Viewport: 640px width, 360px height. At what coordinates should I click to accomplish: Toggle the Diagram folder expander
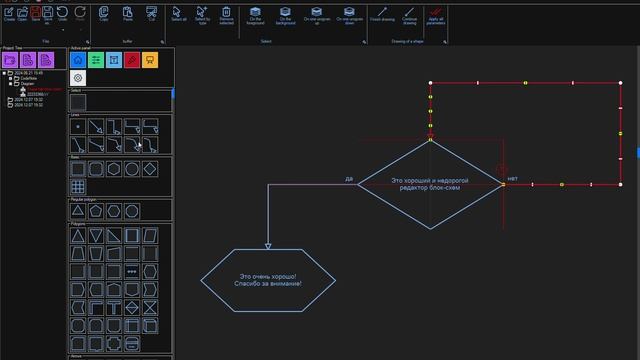coord(11,84)
